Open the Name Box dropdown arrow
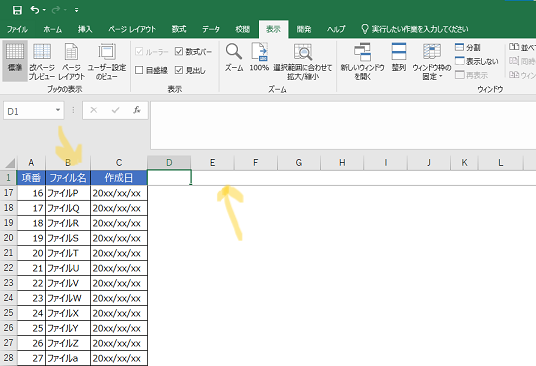 pos(58,110)
